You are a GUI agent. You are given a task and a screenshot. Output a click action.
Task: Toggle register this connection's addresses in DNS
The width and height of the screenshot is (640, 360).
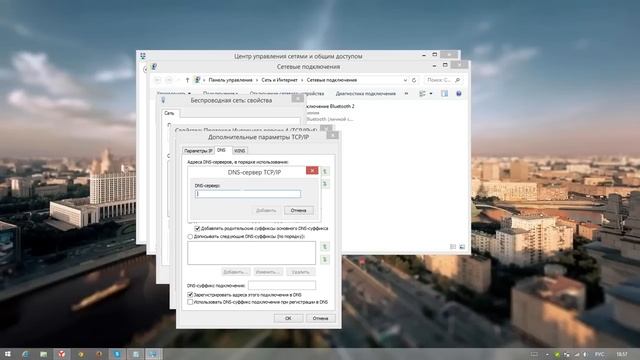tap(190, 294)
